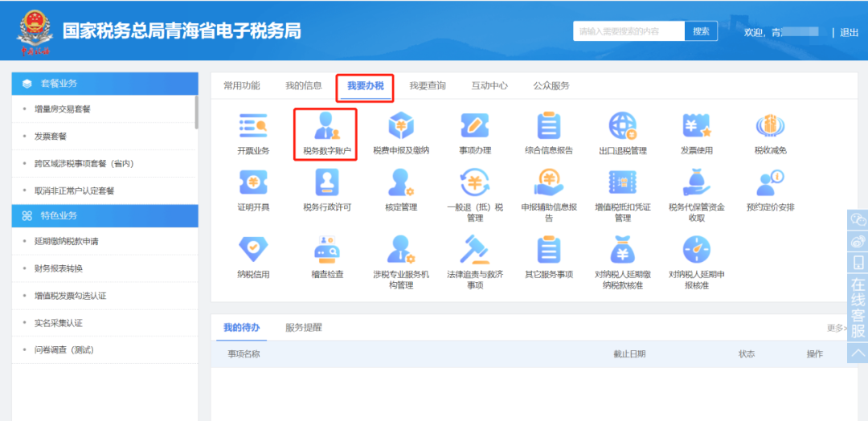
Task: Open 延期缴纳税款申请 in sidebar
Action: (67, 242)
